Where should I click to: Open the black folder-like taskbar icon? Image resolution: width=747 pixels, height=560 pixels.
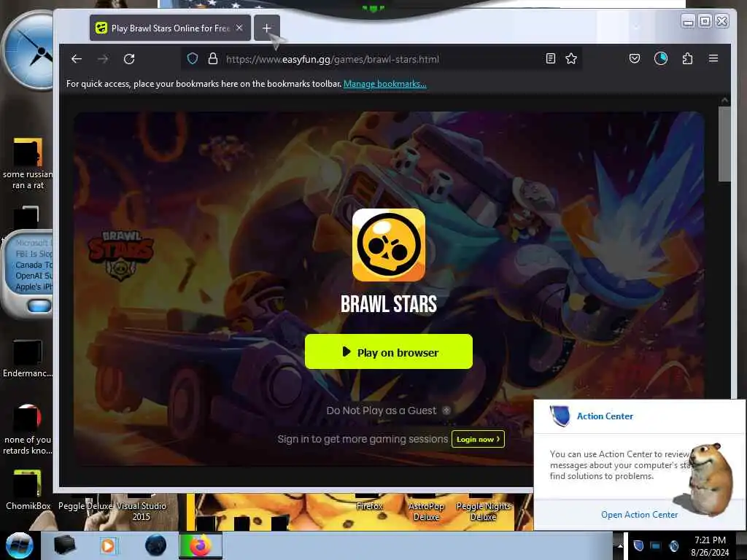64,545
